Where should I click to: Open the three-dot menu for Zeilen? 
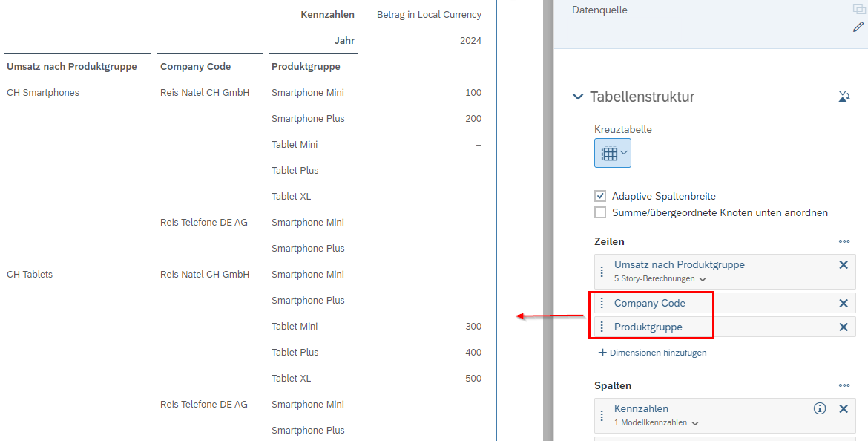(844, 241)
